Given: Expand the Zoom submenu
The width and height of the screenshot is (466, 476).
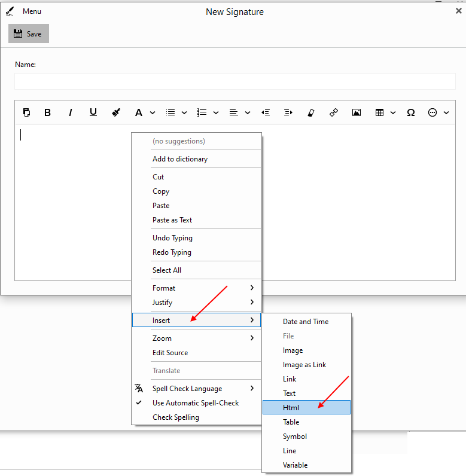Looking at the screenshot, I should (196, 338).
